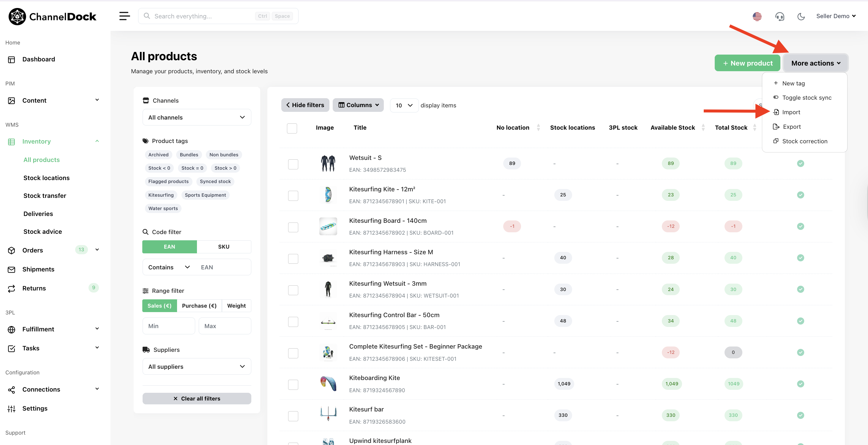Toggle dark mode with the moon icon
The width and height of the screenshot is (868, 445).
pos(801,16)
